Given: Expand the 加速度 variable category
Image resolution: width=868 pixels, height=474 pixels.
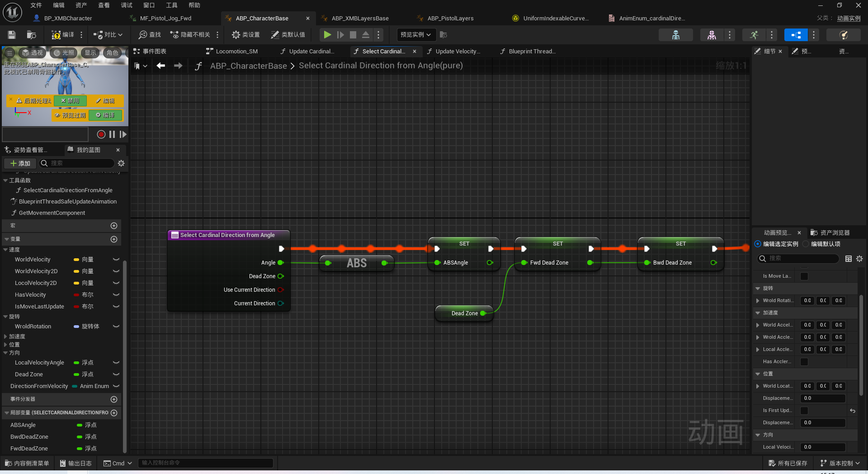Looking at the screenshot, I should click(5, 337).
